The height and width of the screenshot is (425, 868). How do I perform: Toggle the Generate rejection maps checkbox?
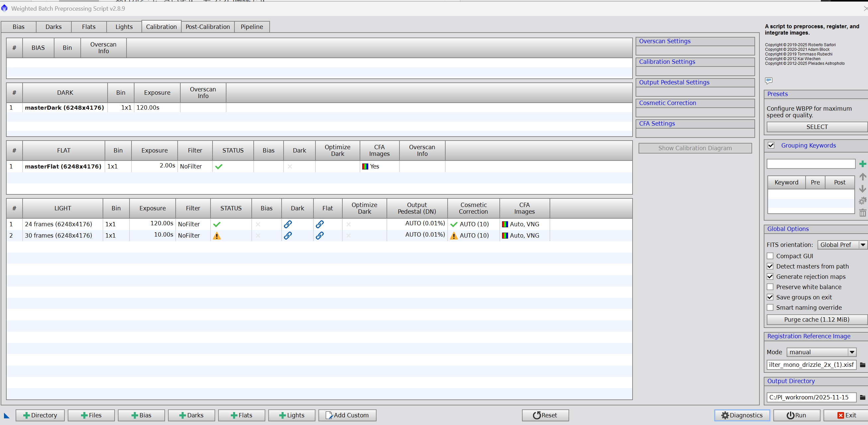coord(770,276)
